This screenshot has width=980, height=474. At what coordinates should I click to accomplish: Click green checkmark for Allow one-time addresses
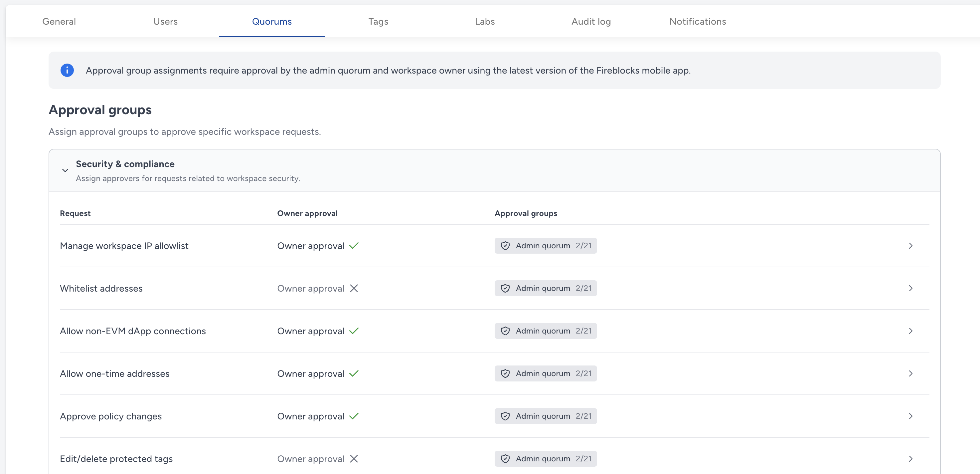point(354,374)
